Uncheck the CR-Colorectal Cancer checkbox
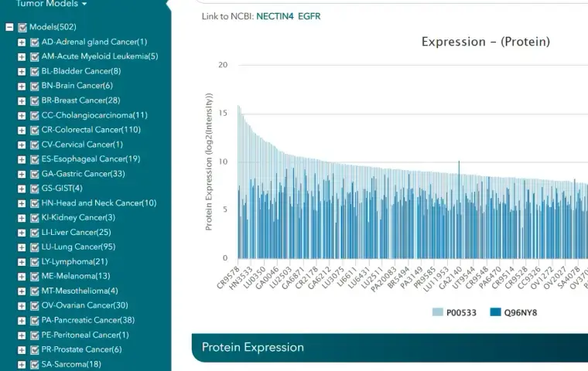 pyautogui.click(x=34, y=130)
